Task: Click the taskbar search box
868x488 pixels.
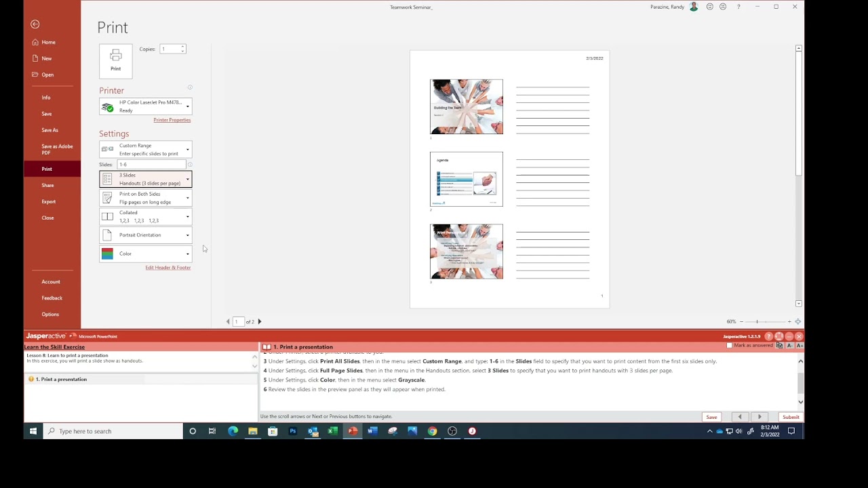Action: pos(113,431)
